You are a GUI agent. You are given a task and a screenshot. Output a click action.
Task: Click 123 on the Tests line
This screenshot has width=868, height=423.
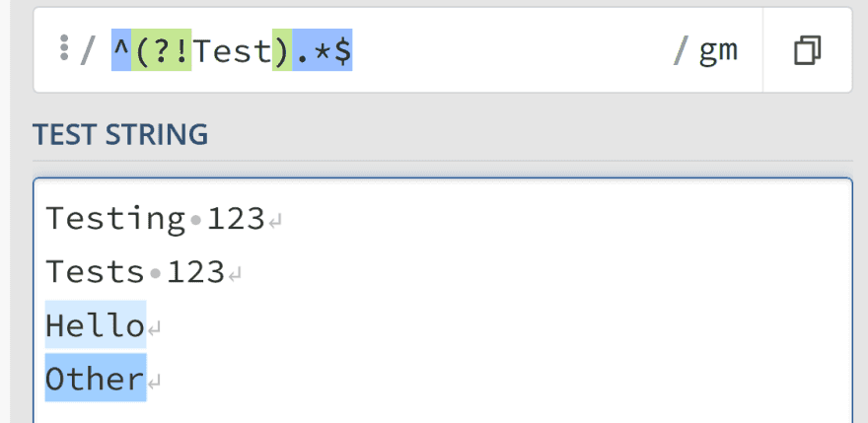(195, 272)
